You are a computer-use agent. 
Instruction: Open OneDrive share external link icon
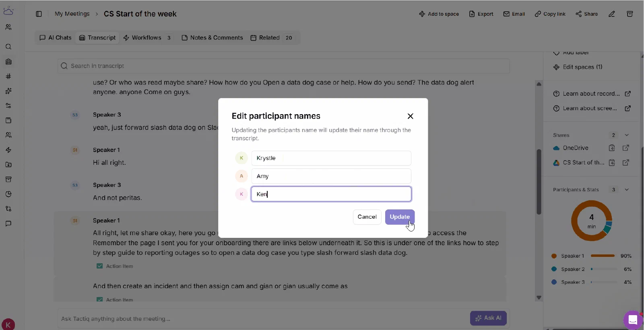626,148
